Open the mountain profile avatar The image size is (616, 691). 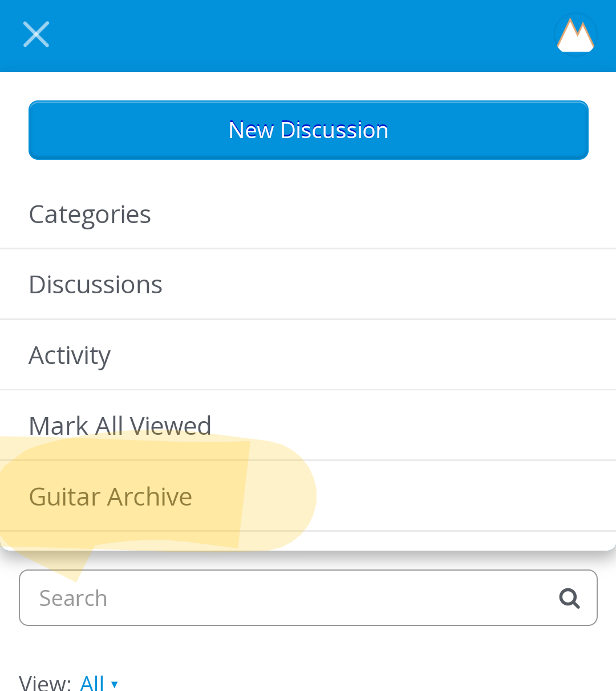[576, 34]
